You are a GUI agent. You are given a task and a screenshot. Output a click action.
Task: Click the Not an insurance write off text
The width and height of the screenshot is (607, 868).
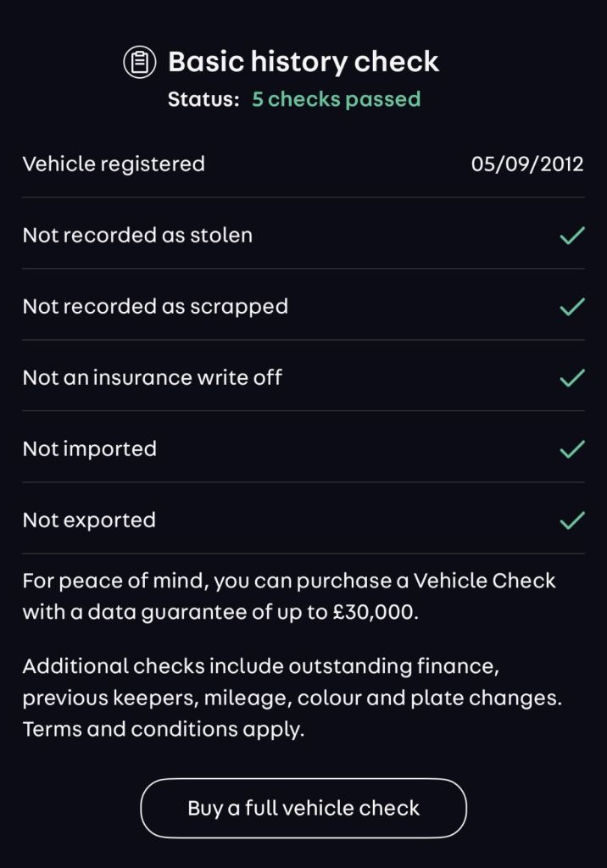click(153, 377)
